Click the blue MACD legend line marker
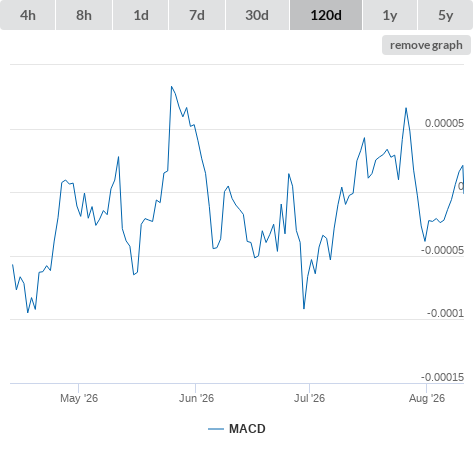This screenshot has width=474, height=455. pyautogui.click(x=216, y=429)
